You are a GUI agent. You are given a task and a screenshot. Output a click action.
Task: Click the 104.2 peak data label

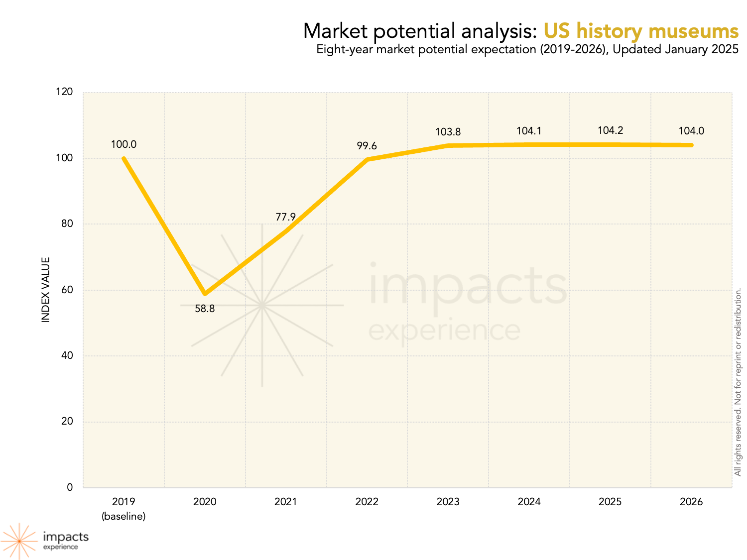(610, 130)
